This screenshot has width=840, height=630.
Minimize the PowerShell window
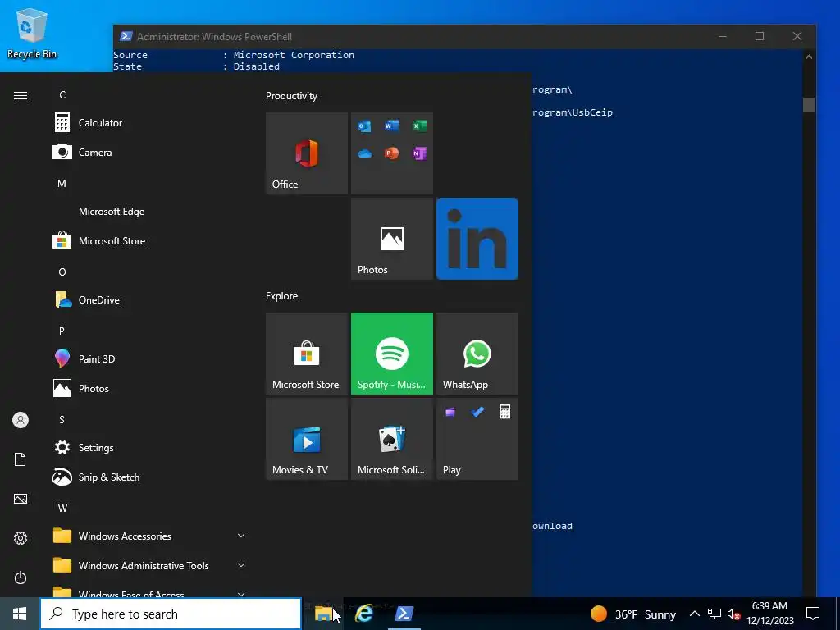point(723,36)
